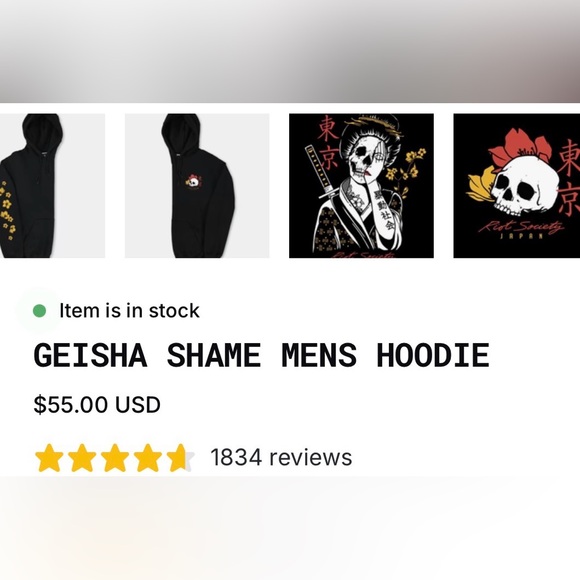The image size is (580, 580).
Task: Click the fourth yellow rating star
Action: pos(148,458)
